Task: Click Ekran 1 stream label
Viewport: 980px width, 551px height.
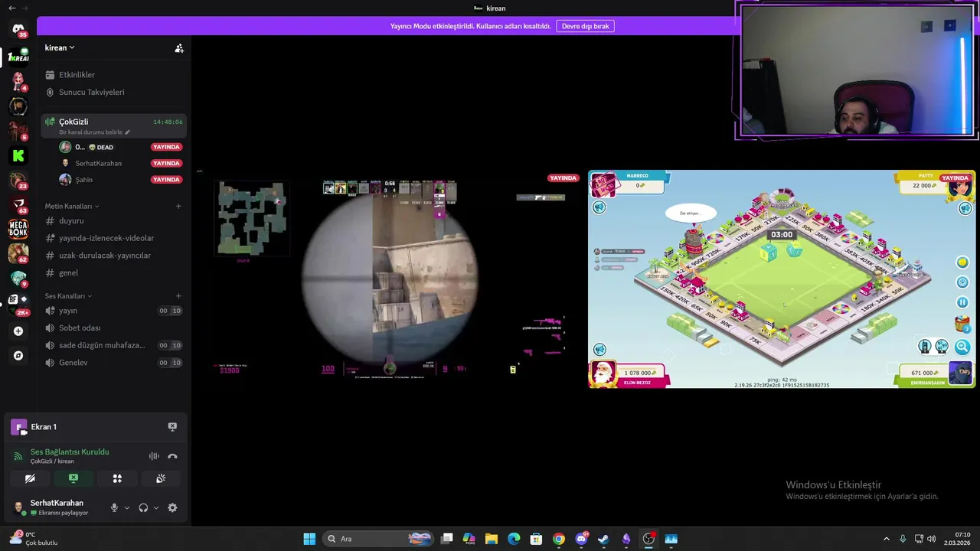Action: (x=44, y=427)
